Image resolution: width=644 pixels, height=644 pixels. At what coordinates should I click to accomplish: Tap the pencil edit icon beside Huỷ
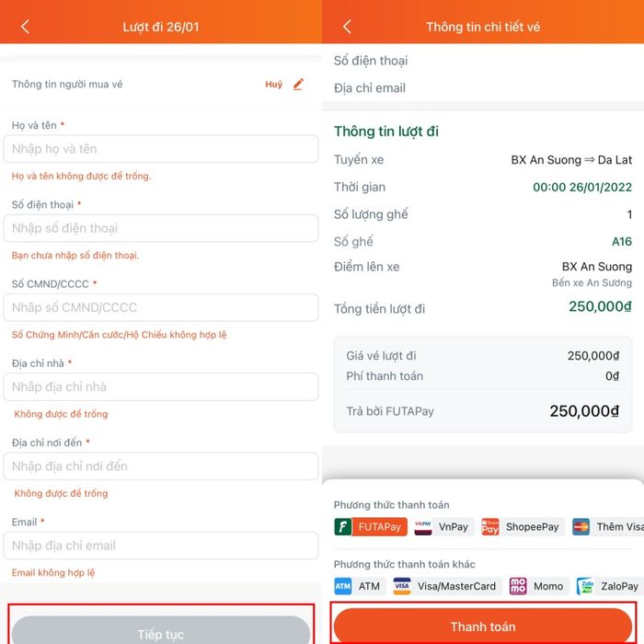[x=299, y=85]
